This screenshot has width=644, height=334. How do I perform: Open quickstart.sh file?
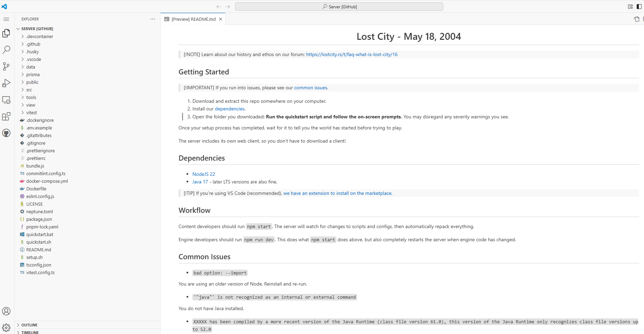coord(88,242)
